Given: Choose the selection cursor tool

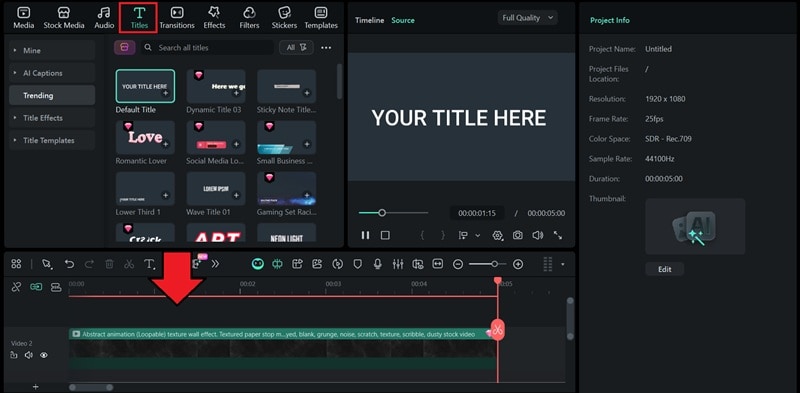Looking at the screenshot, I should click(x=47, y=264).
